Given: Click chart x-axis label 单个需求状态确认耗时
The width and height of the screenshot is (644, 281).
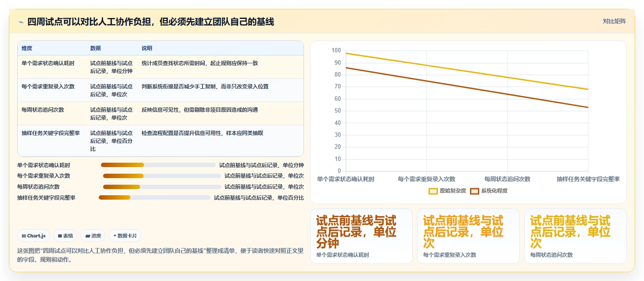Looking at the screenshot, I should point(346,179).
